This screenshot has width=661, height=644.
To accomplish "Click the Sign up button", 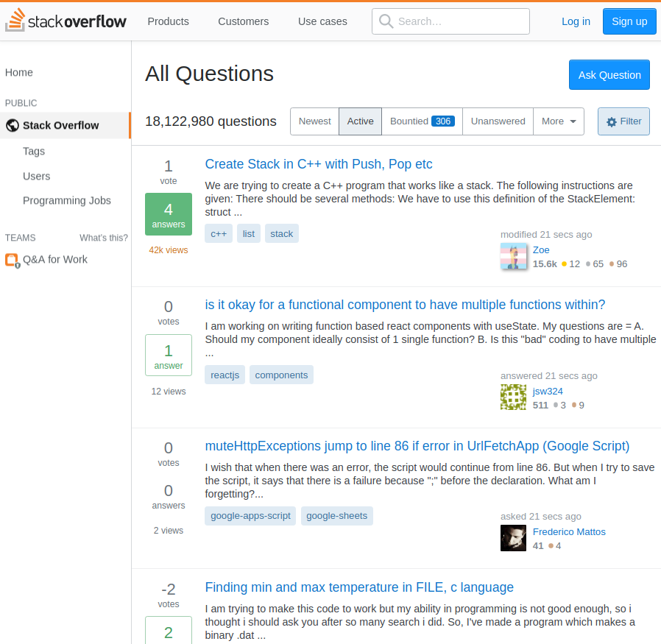I will click(629, 21).
